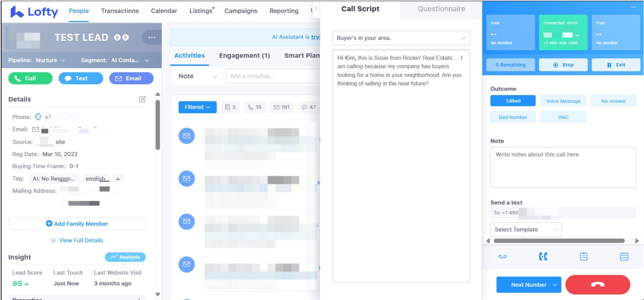
Task: Open voicemail drop icon in dialer
Action: (502, 256)
